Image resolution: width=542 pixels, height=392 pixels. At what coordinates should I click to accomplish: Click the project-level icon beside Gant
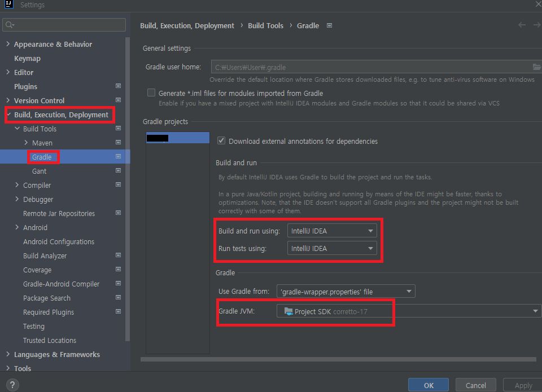click(118, 170)
